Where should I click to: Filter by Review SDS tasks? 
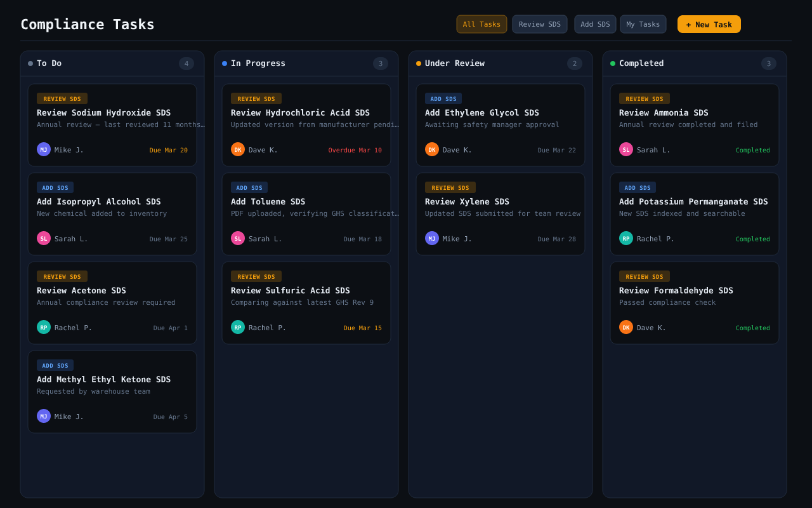click(x=539, y=24)
